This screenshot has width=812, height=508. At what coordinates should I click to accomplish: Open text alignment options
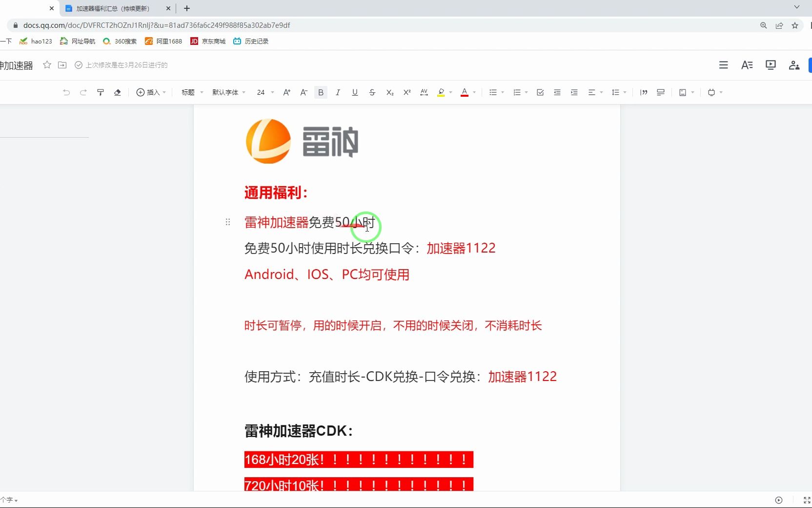tap(595, 92)
